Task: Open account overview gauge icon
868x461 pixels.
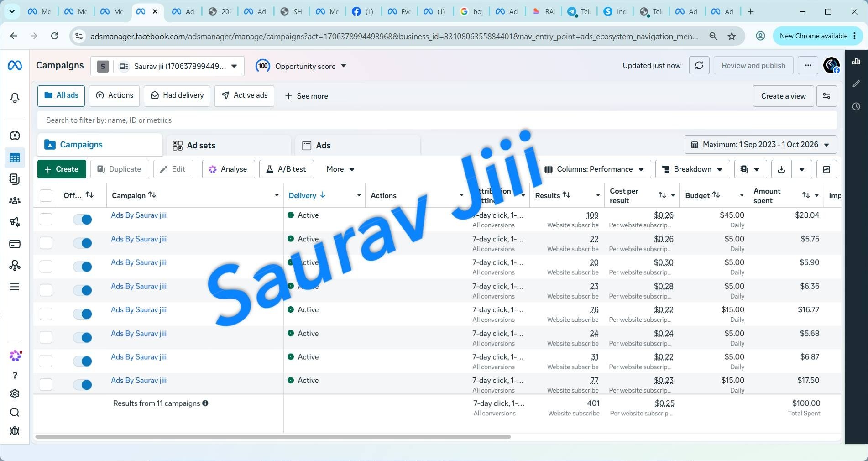Action: point(15,135)
